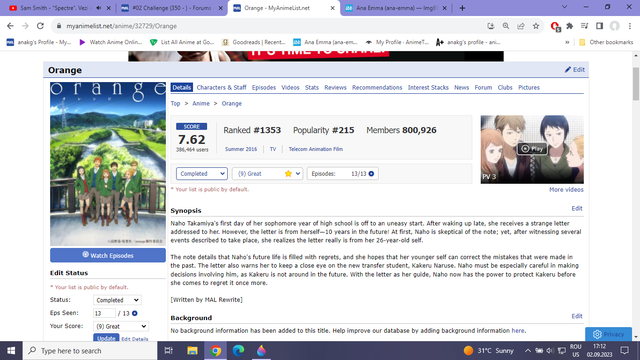
Task: Click the Edit link beside Background
Action: tap(577, 316)
